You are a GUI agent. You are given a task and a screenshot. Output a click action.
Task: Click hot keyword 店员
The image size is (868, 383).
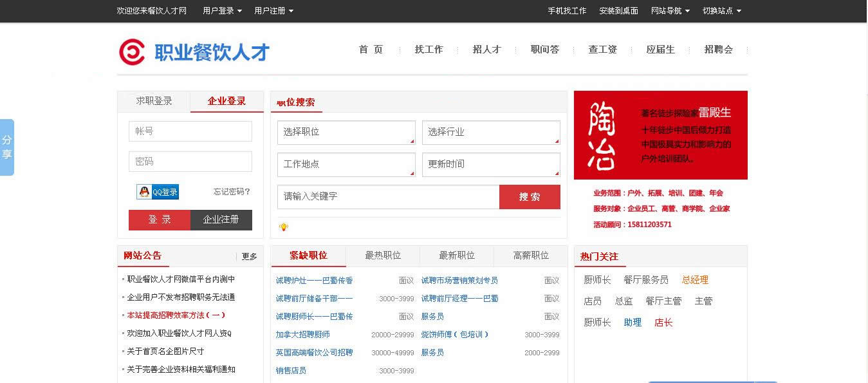pos(593,301)
